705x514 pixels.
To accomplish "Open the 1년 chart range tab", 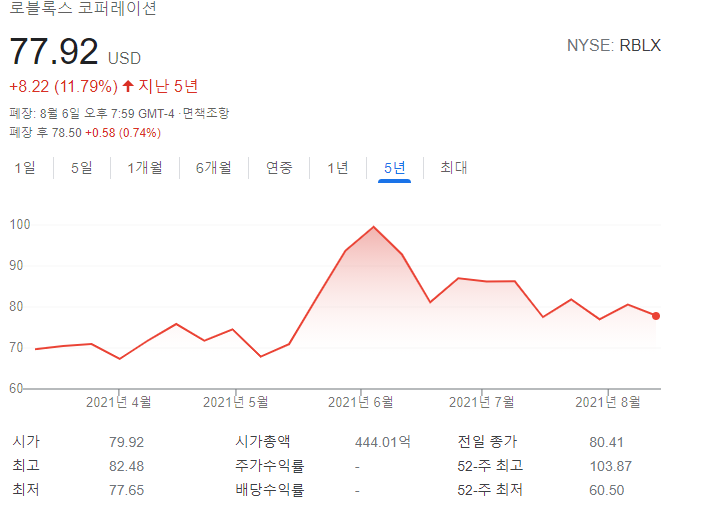I will [338, 168].
